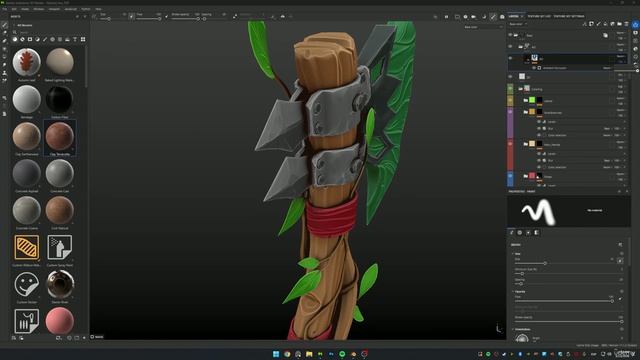Viewport: 640px width, 360px height.
Task: Select the Clay Terracotta material thumbnail
Action: tap(60, 137)
